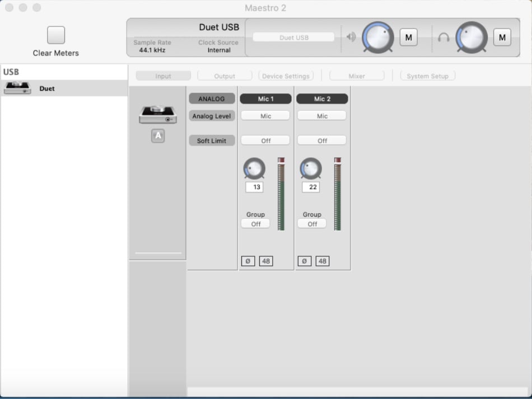This screenshot has height=399, width=532.
Task: Click the device thumbnail above the A button
Action: pyautogui.click(x=157, y=111)
